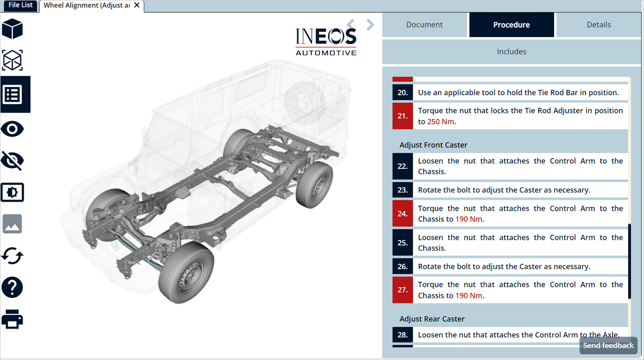Click the Adjust Front Caster heading
The image size is (644, 360).
coord(433,145)
